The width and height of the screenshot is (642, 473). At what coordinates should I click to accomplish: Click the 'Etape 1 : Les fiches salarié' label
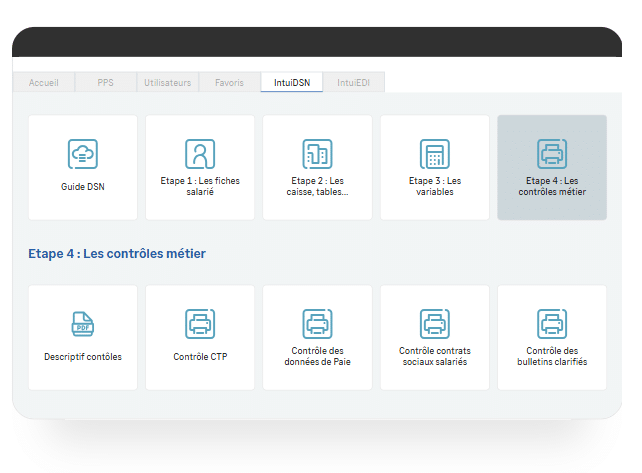tap(200, 186)
